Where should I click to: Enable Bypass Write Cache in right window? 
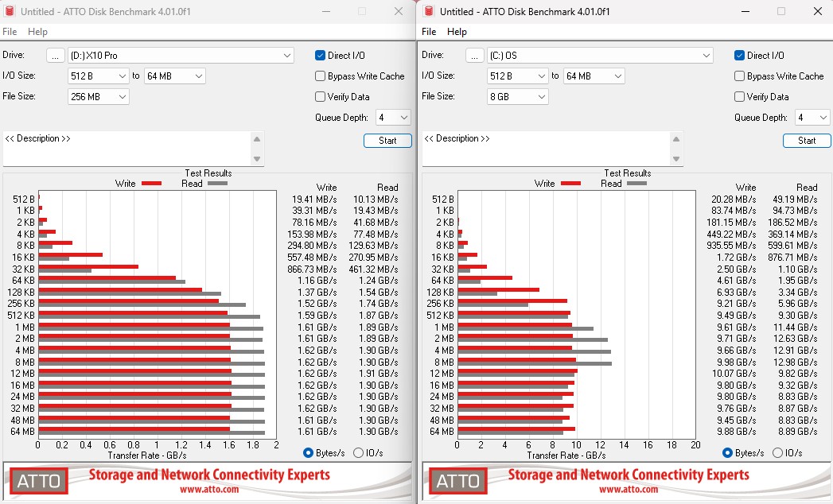pos(739,76)
